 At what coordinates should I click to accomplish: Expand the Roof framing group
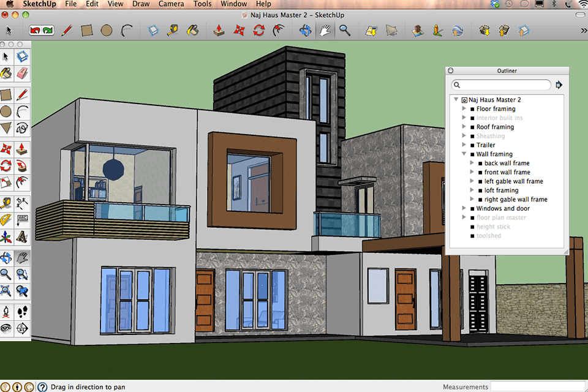click(x=464, y=126)
